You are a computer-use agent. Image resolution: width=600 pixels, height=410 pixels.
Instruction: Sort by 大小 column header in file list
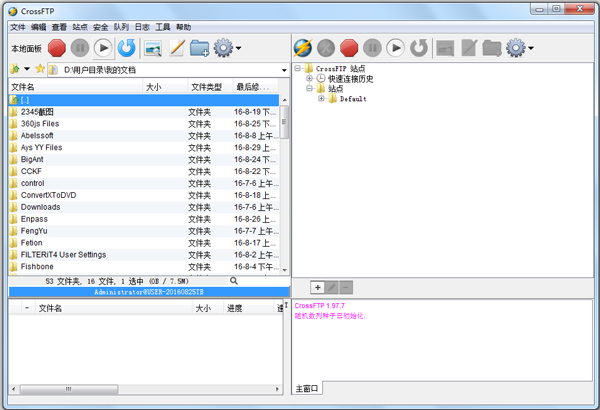165,87
